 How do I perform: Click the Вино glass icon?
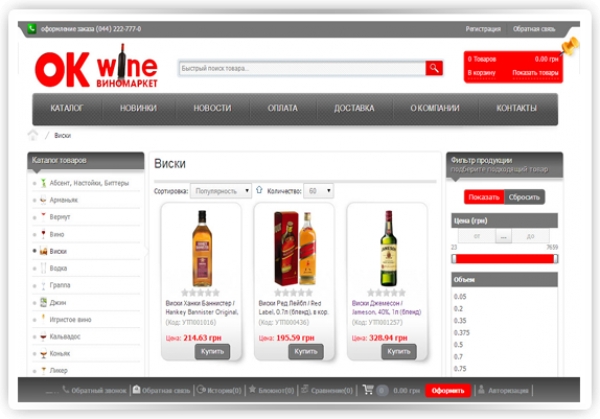(x=43, y=234)
